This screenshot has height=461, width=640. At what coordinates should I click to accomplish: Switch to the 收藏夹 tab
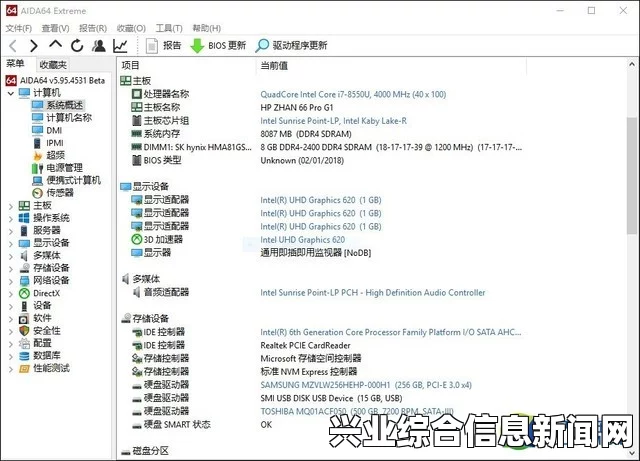pyautogui.click(x=53, y=65)
